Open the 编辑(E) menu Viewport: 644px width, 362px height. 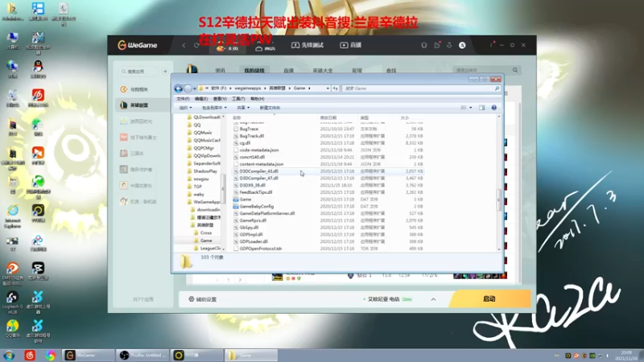tap(200, 99)
